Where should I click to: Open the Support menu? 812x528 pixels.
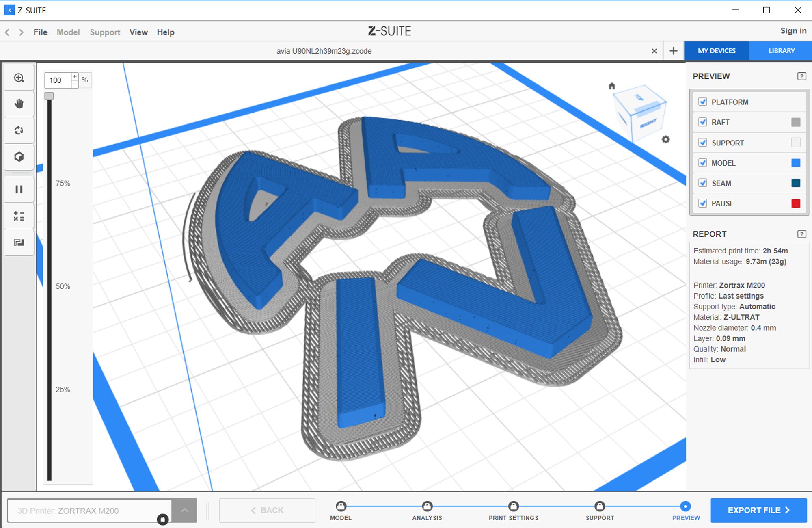[105, 32]
